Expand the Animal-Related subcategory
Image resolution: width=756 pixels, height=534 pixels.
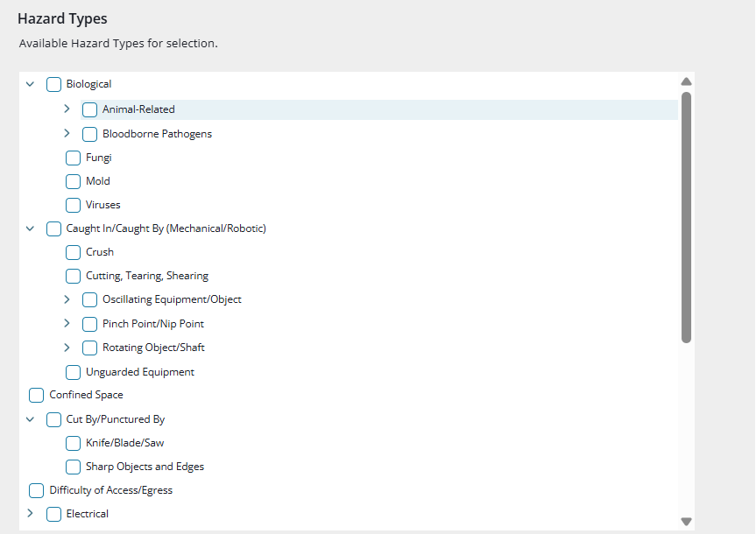67,109
